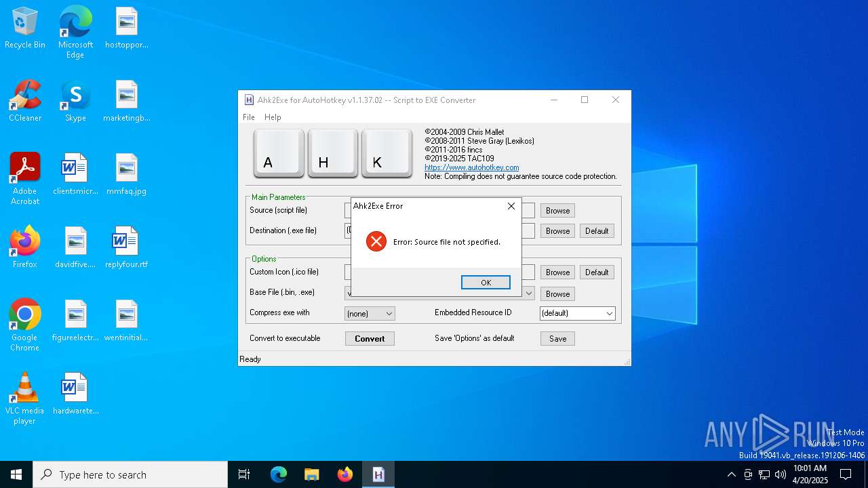This screenshot has height=488, width=868.
Task: Click Ahk2Exe taskbar button
Action: (378, 474)
